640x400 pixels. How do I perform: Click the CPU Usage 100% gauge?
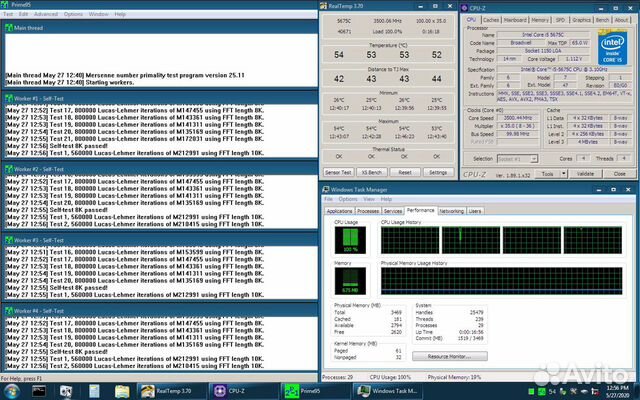click(350, 240)
